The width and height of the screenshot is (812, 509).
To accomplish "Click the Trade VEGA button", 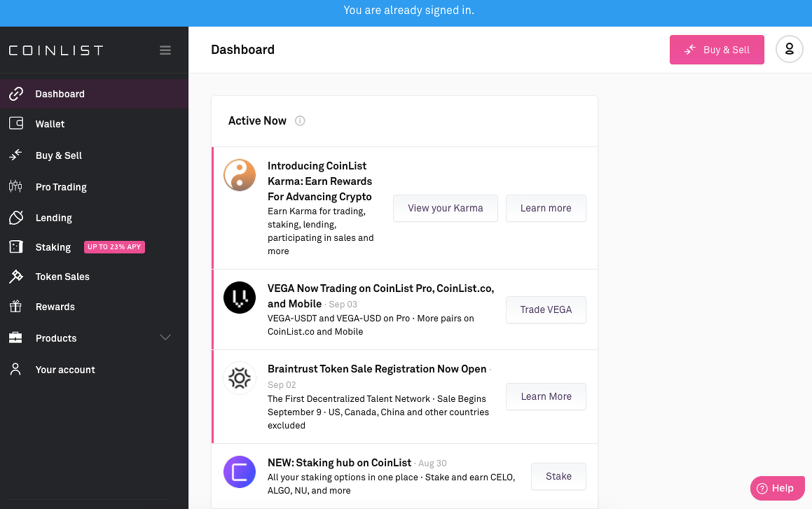I will coord(546,309).
